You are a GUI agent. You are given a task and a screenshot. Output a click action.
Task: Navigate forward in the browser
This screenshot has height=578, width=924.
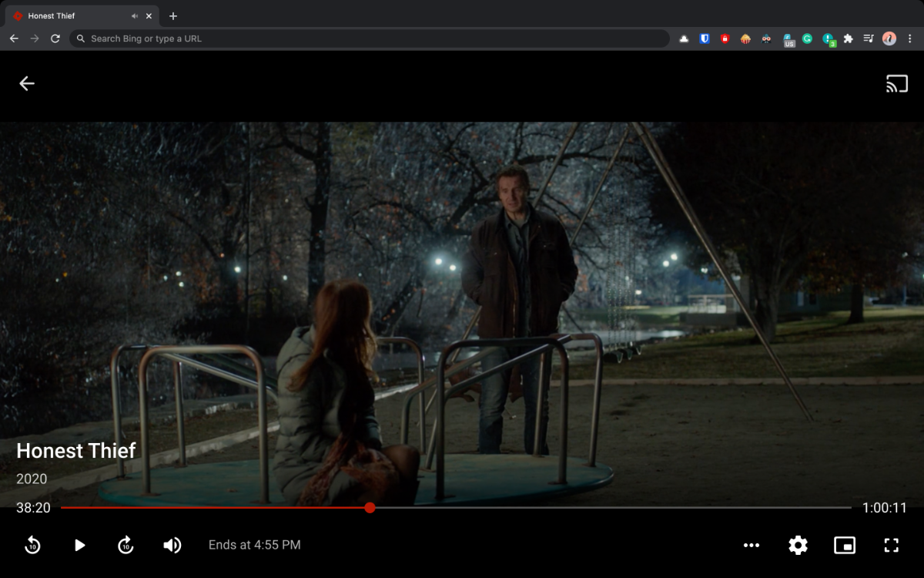tap(35, 39)
